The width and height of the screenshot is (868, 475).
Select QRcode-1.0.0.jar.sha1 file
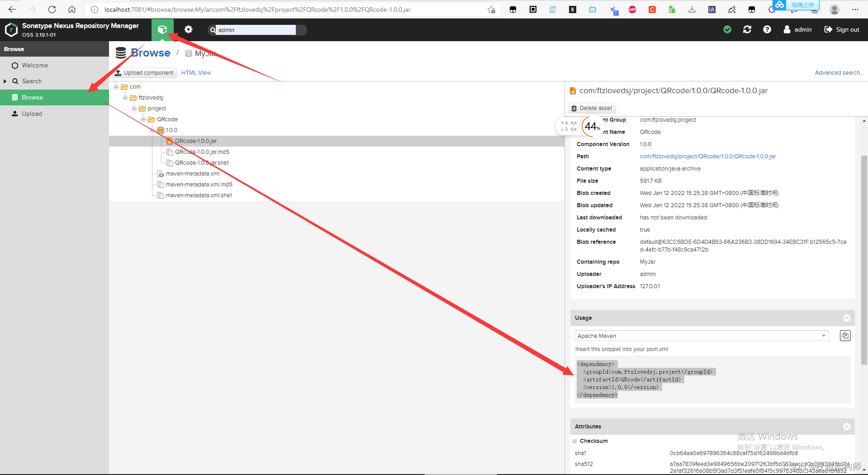pos(202,163)
